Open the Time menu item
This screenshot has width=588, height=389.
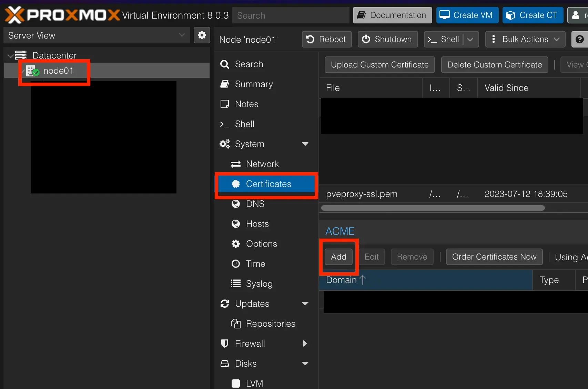point(266,264)
